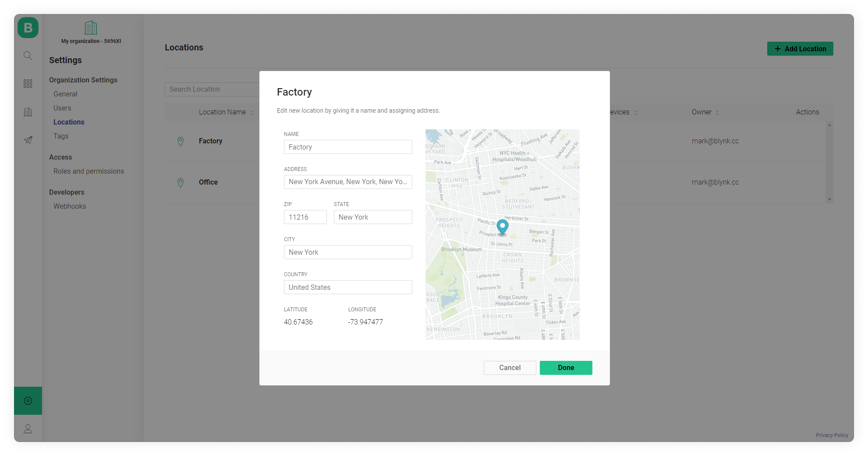Viewport: 868px width, 456px height.
Task: Open search via magnifier icon in sidebar
Action: 28,56
